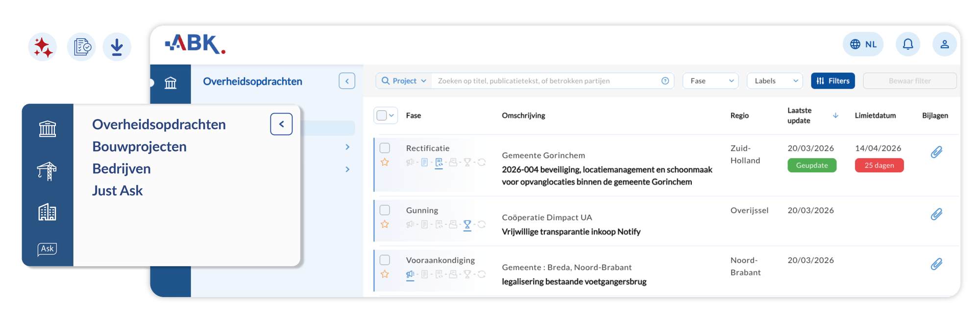980x326 pixels.
Task: Click the search field for titles
Action: tap(544, 81)
